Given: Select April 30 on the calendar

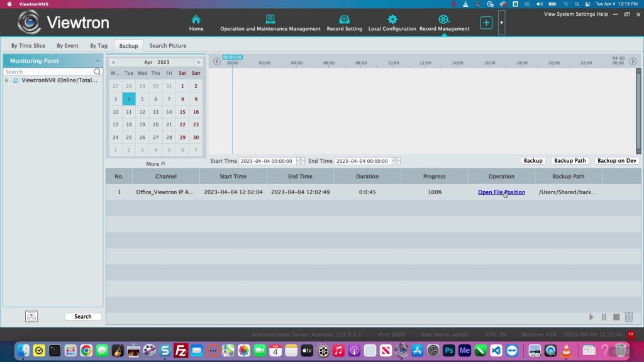Looking at the screenshot, I should (x=196, y=137).
